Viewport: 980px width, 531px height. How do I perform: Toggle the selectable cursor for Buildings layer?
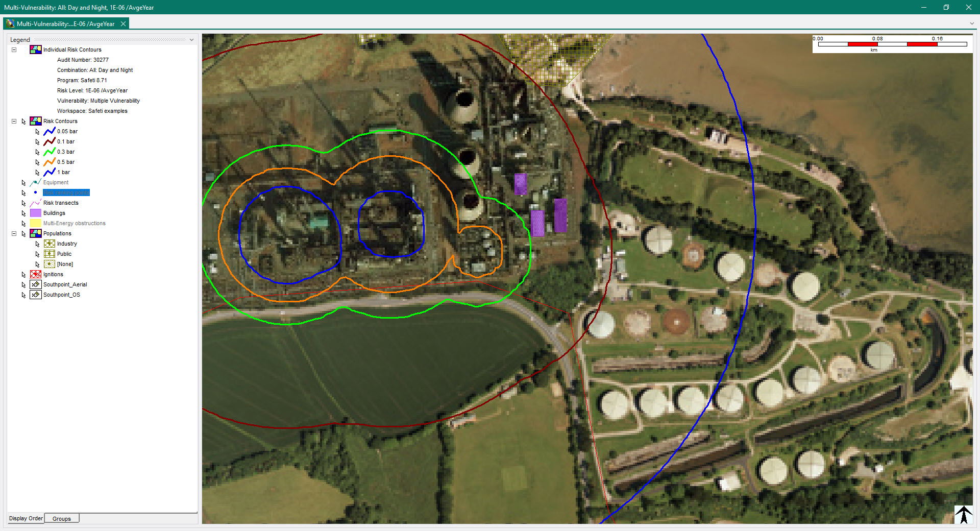(x=23, y=213)
